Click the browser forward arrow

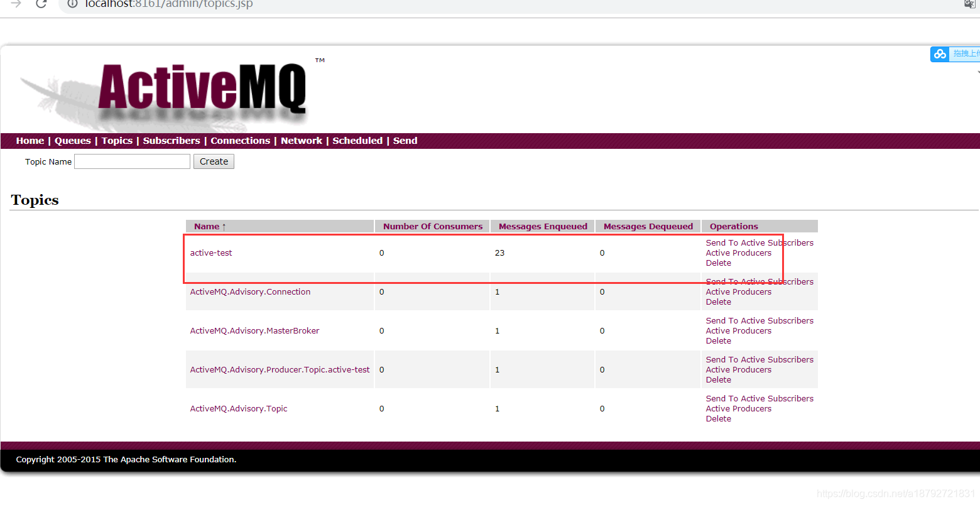click(16, 3)
